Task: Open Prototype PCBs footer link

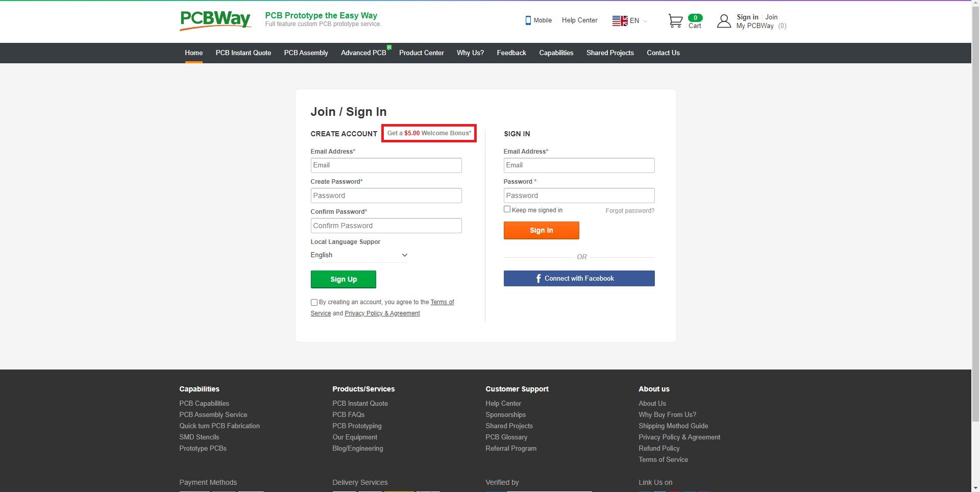Action: [203, 449]
